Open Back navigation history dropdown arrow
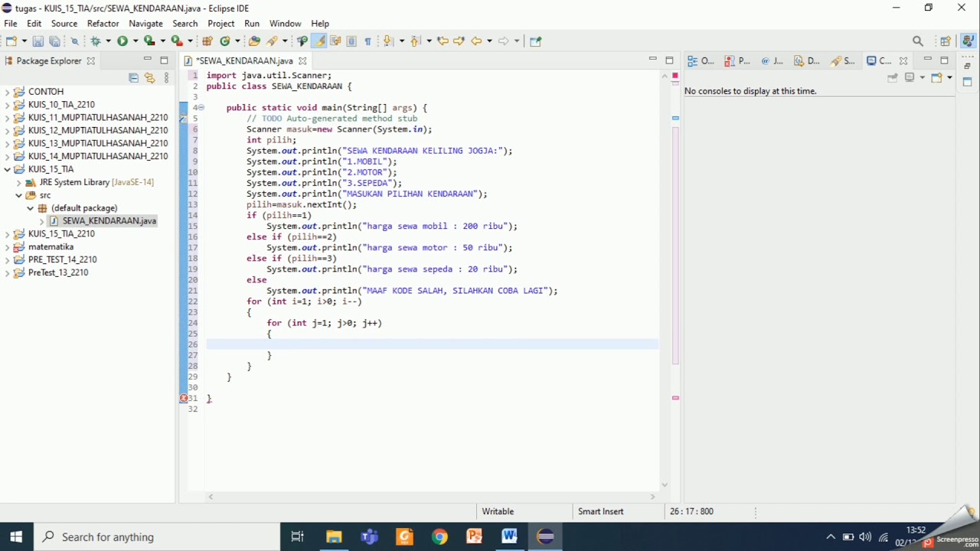 pyautogui.click(x=489, y=41)
